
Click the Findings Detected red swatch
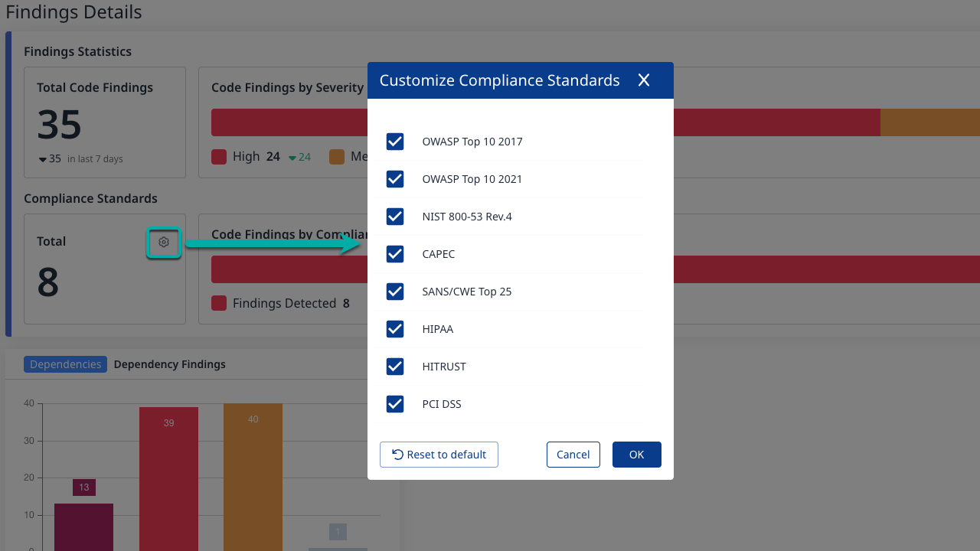tap(219, 304)
